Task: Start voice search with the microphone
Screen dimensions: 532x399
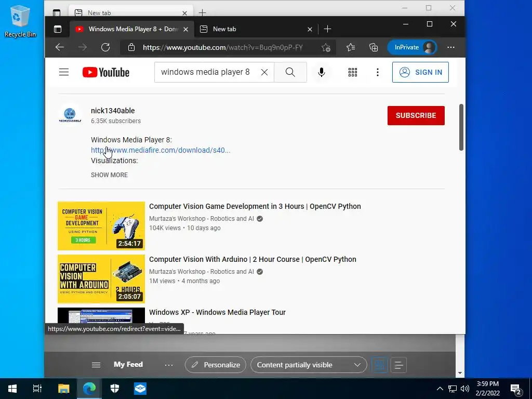Action: (321, 72)
